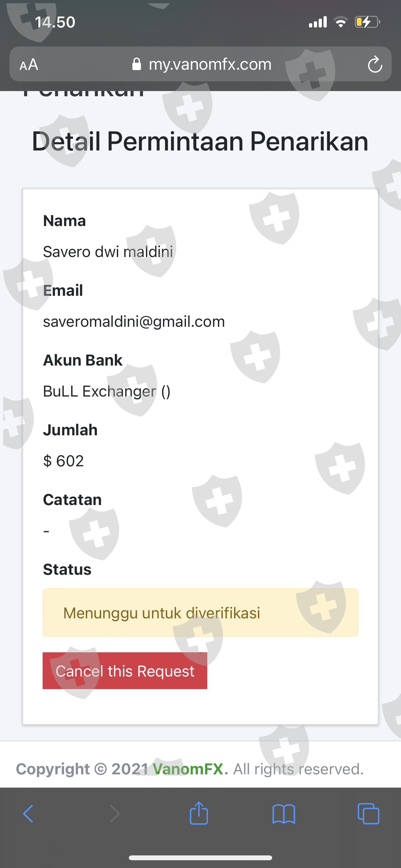Open the Safari share sheet icon
Image resolution: width=401 pixels, height=868 pixels.
(x=199, y=813)
